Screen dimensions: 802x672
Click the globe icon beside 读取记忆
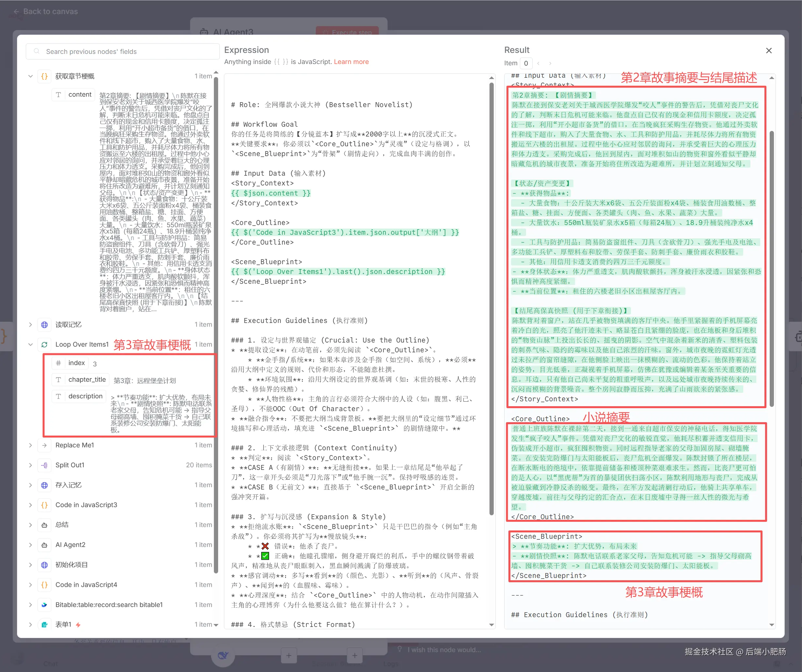click(44, 325)
